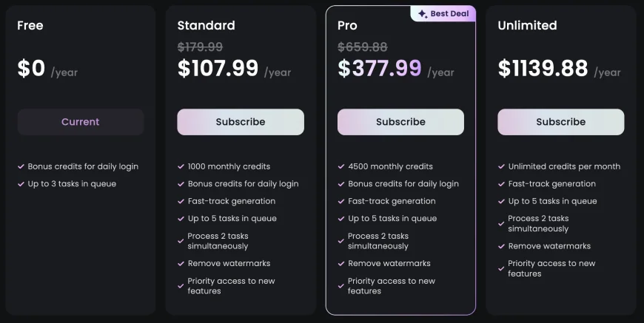Select the Best Deal badge on Pro
This screenshot has width=644, height=323.
[x=443, y=13]
